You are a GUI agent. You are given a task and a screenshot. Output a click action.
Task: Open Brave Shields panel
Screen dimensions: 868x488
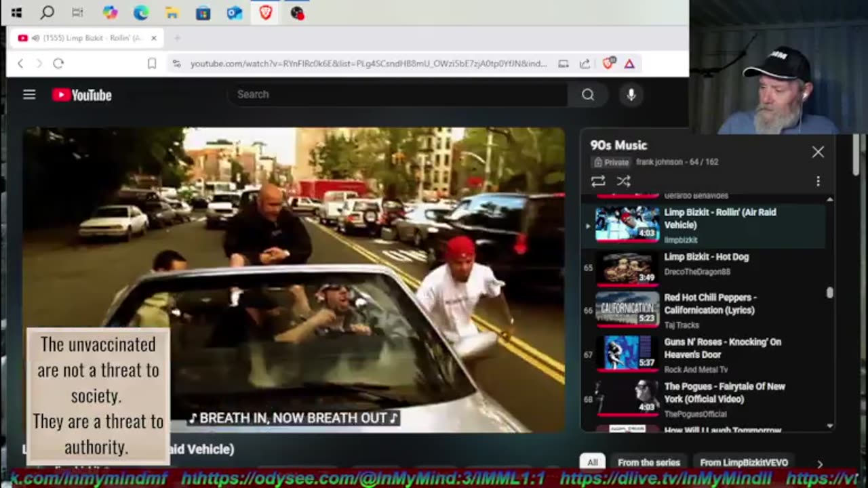click(x=608, y=63)
